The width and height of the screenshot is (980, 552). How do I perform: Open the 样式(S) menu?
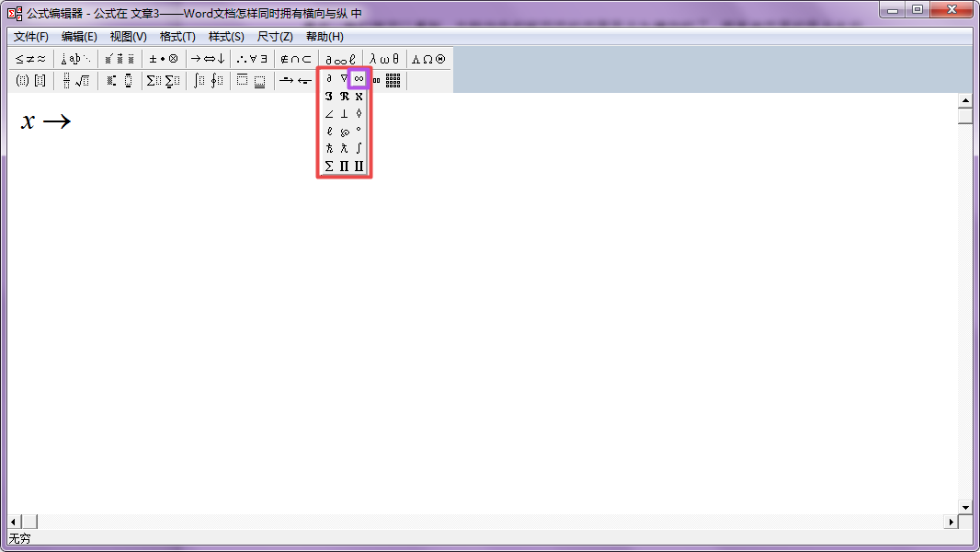pyautogui.click(x=226, y=37)
